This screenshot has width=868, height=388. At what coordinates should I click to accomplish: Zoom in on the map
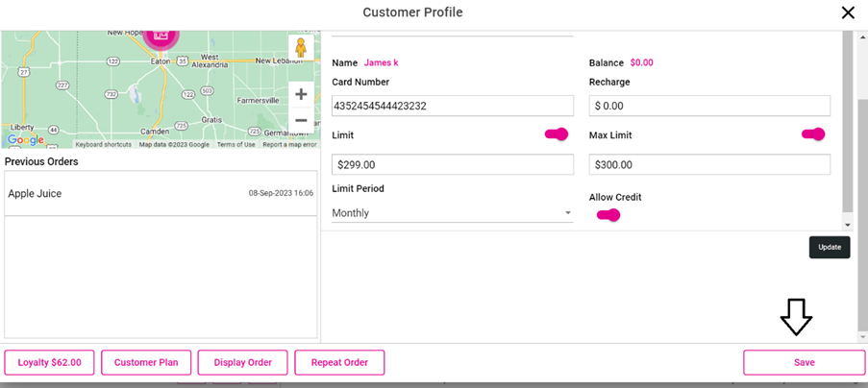[x=301, y=94]
